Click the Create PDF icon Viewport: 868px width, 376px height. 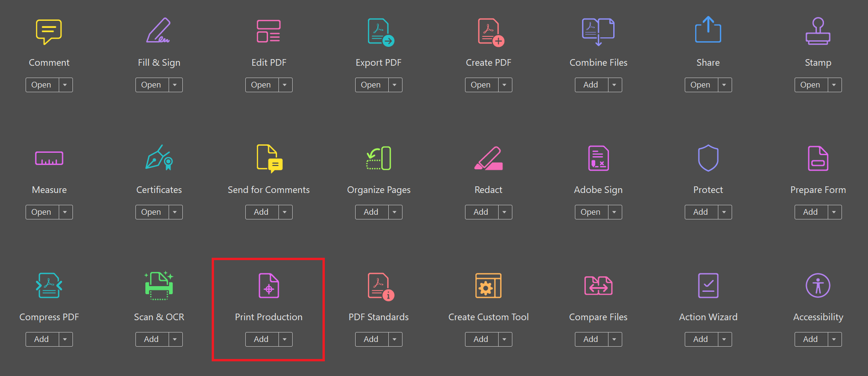tap(491, 32)
